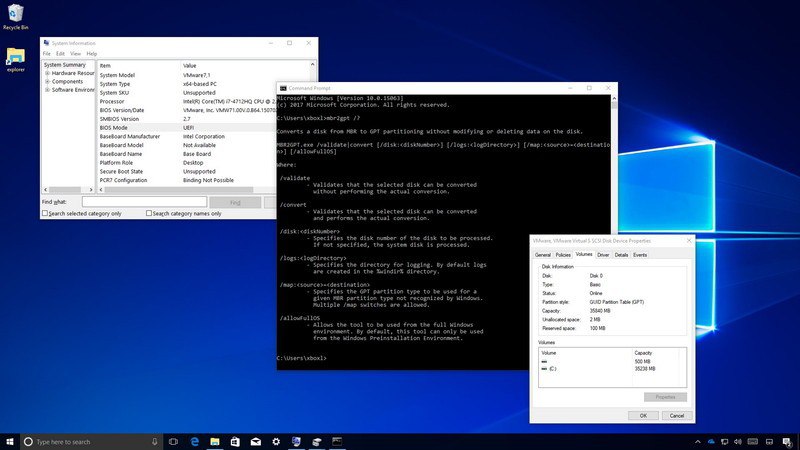Open Settings gear icon on the taskbar
Screen dimensions: 800x450
tap(276, 442)
